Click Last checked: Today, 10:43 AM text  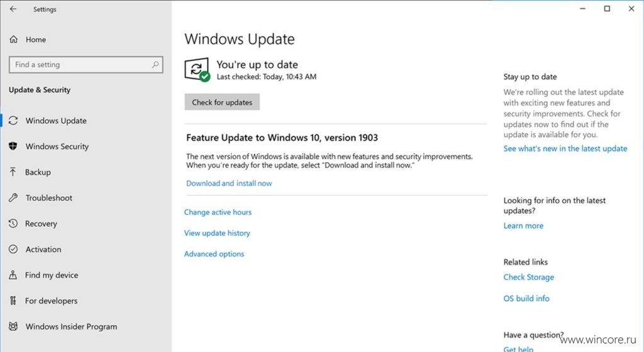pyautogui.click(x=267, y=77)
